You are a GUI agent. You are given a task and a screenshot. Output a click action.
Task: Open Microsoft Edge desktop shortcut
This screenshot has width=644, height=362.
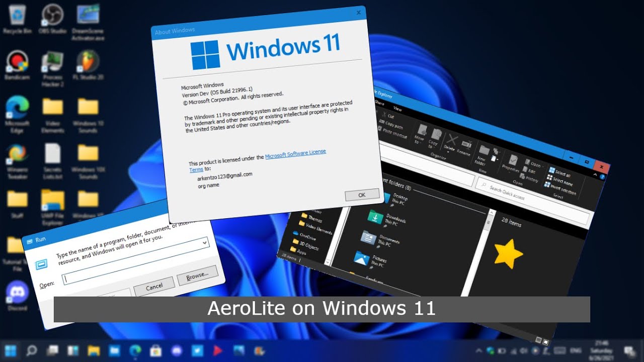point(17,115)
